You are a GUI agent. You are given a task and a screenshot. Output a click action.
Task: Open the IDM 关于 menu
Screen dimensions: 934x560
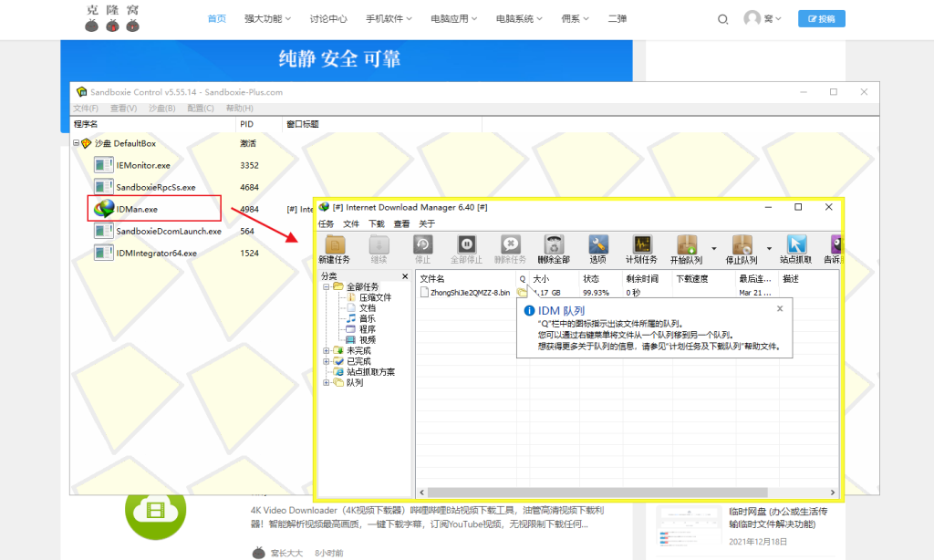[x=427, y=224]
